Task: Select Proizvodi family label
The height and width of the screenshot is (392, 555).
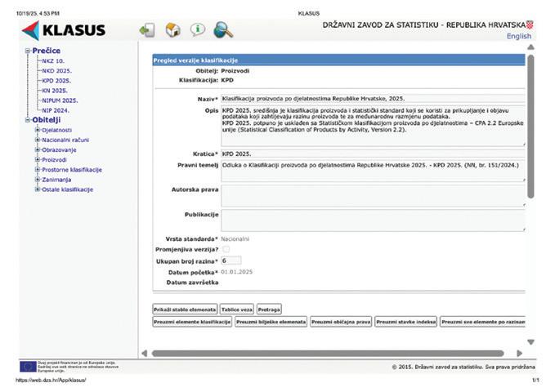Action: pos(54,160)
